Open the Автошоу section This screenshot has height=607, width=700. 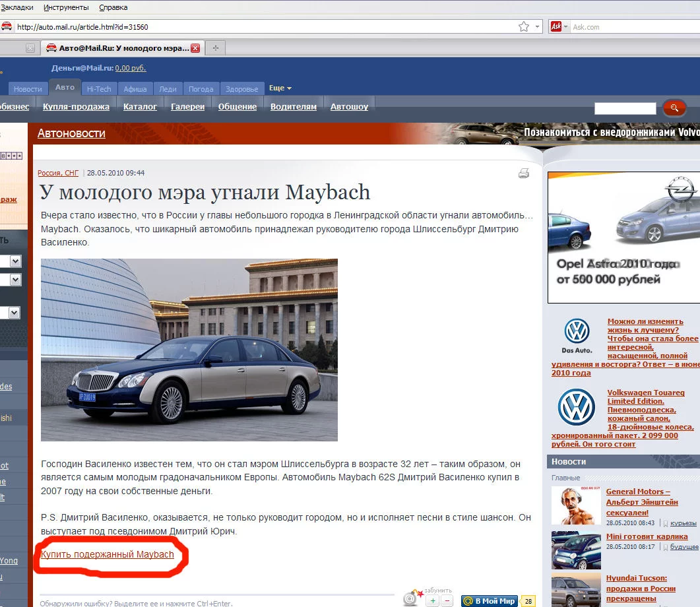tap(349, 107)
